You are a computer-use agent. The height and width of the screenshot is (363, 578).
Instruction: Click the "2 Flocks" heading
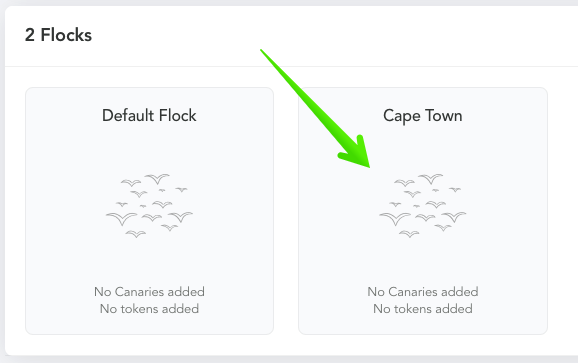[58, 35]
